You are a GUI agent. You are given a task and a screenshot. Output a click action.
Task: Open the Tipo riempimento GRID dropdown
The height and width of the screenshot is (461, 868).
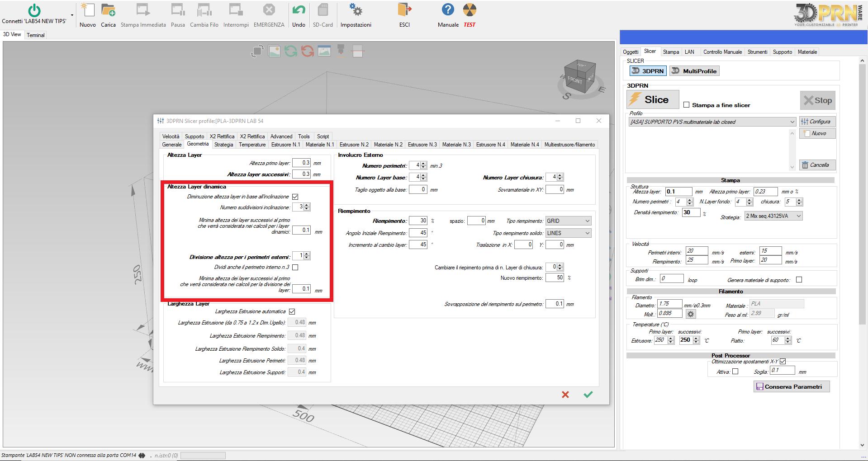click(x=569, y=221)
